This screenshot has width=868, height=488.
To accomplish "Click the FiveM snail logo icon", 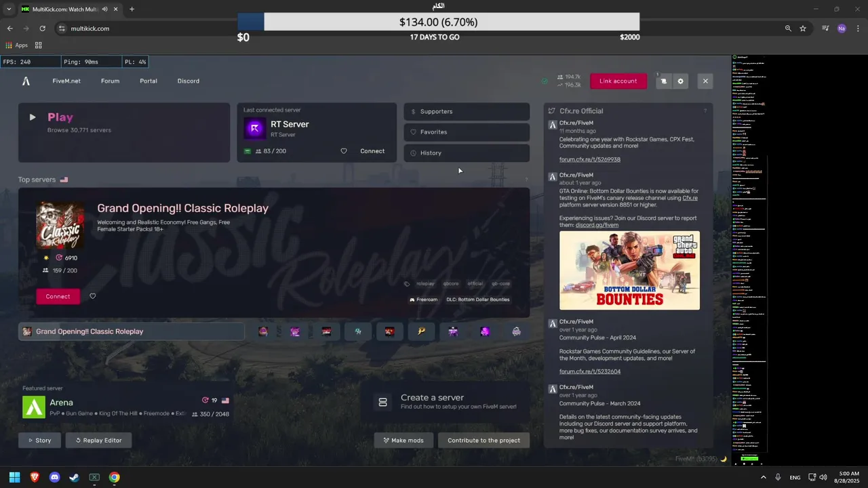I will pos(26,81).
